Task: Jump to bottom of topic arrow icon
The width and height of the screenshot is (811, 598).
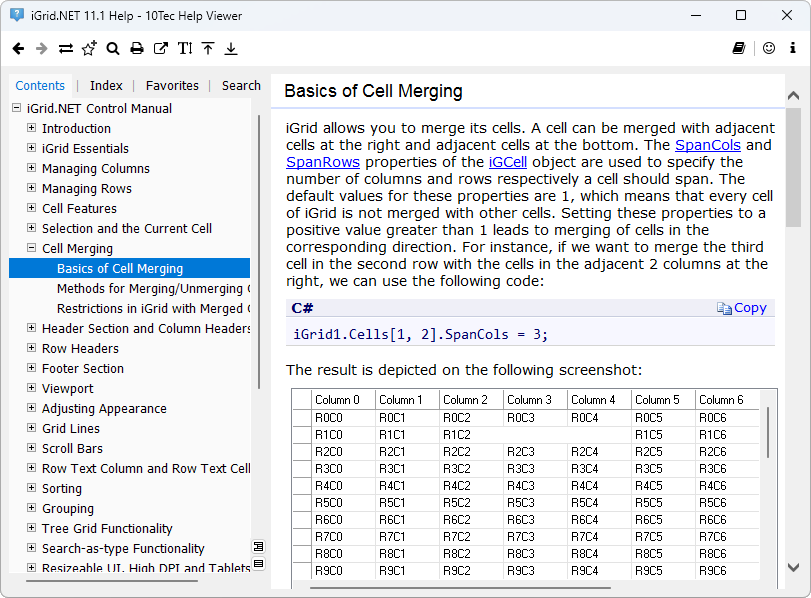Action: point(231,49)
